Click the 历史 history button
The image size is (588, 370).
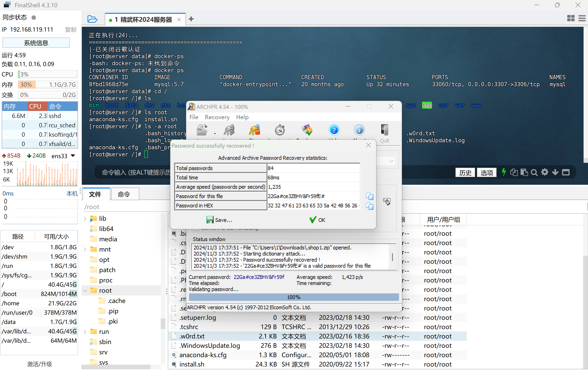pos(465,173)
